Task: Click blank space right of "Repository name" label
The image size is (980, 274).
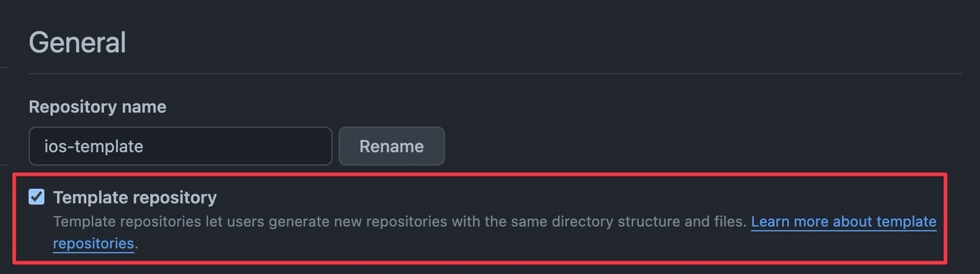Action: [x=429, y=107]
